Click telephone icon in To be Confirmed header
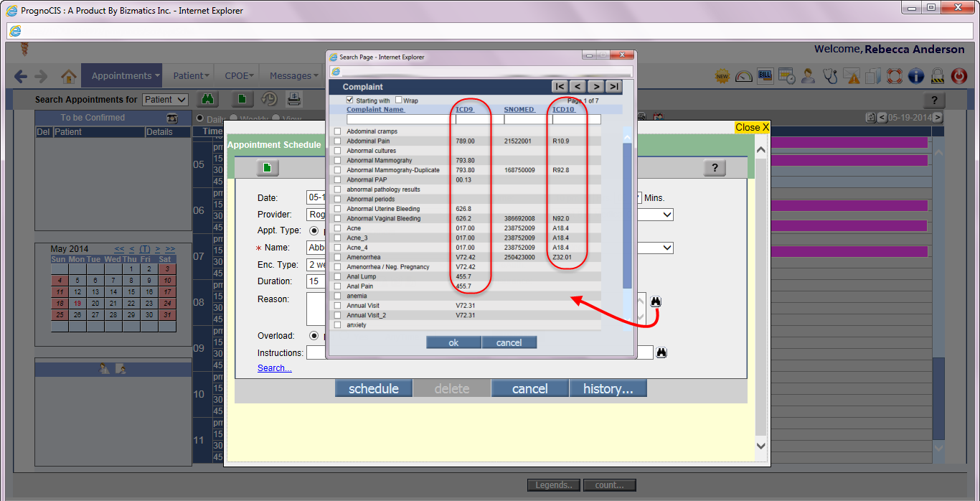 click(x=172, y=118)
